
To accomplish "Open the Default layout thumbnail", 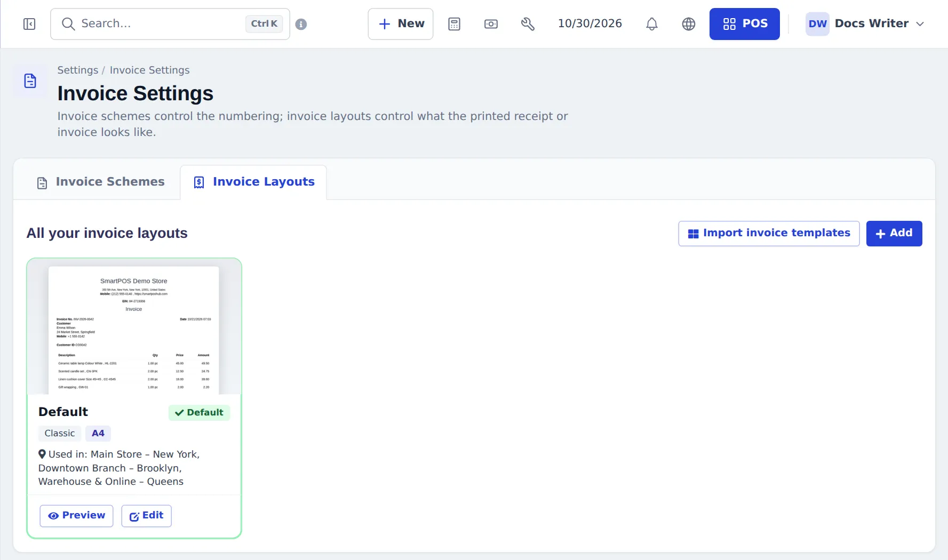I will pyautogui.click(x=134, y=326).
